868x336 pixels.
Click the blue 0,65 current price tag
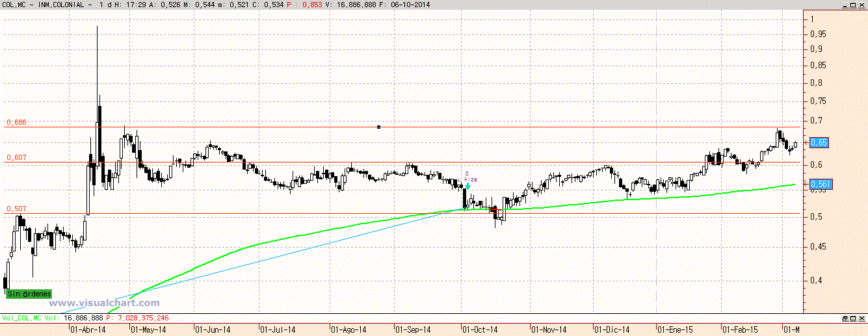819,142
